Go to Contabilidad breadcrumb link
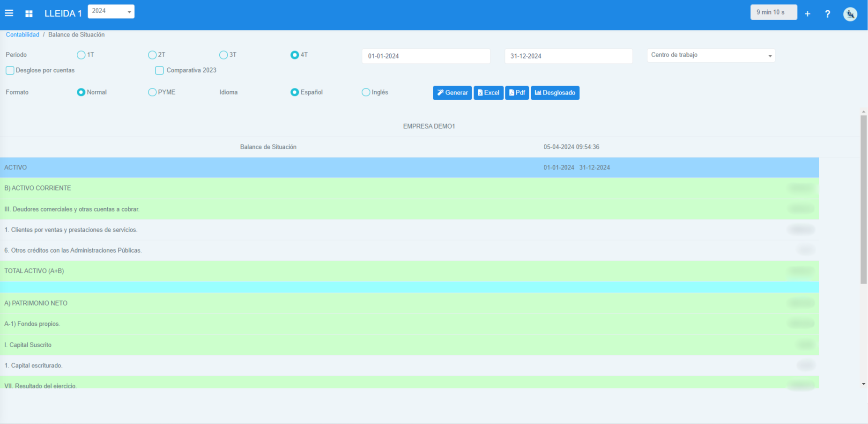868x424 pixels. coord(22,35)
